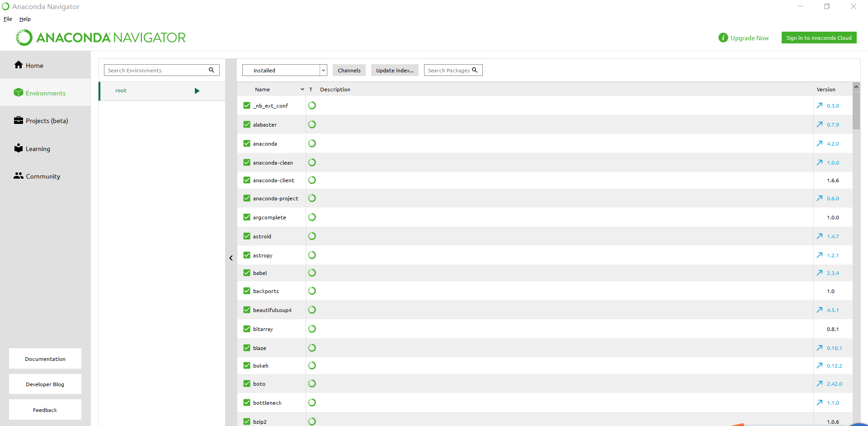Click the T column header
Screen dimensions: 868x426
[x=311, y=90]
